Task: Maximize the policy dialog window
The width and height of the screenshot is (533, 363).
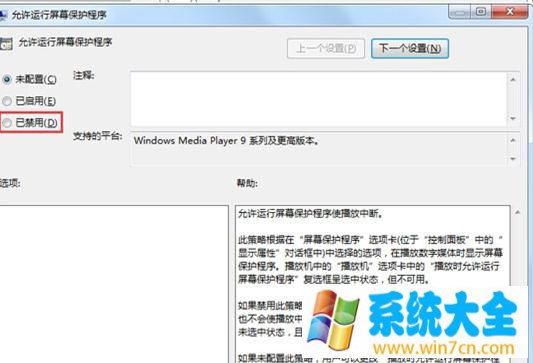Action: 480,12
